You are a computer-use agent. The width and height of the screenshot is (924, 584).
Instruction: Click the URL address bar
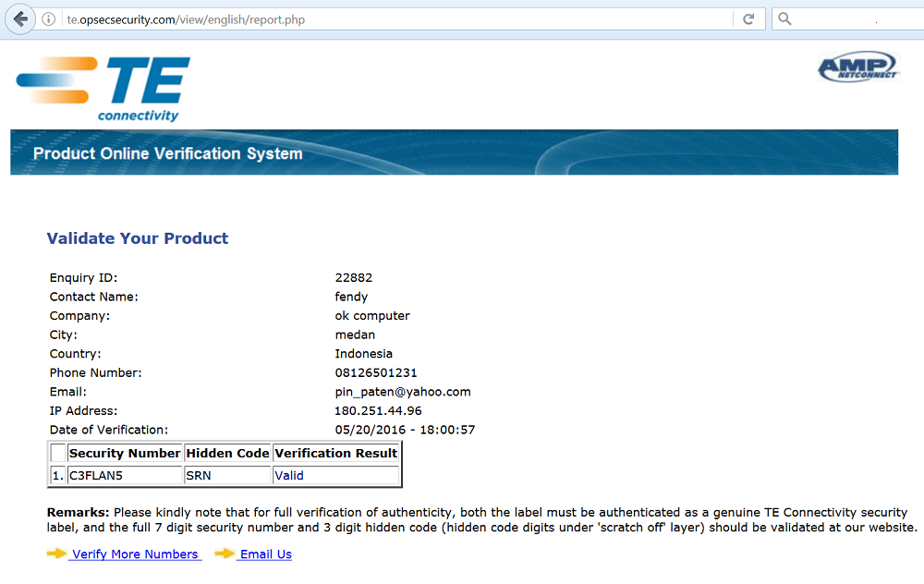388,19
